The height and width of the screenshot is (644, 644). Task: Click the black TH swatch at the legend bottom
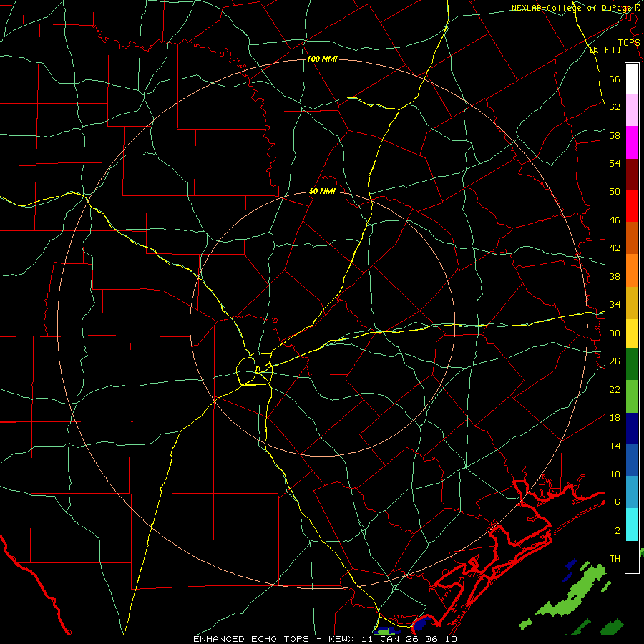click(x=632, y=557)
